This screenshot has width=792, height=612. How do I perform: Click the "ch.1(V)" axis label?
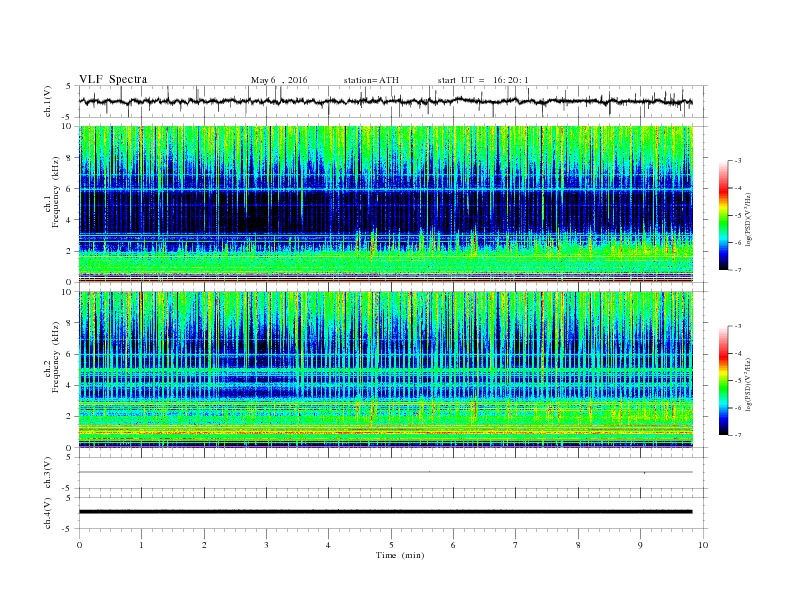48,102
